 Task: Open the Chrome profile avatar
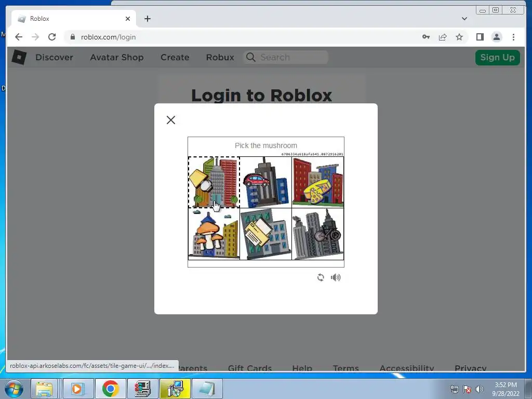497,37
